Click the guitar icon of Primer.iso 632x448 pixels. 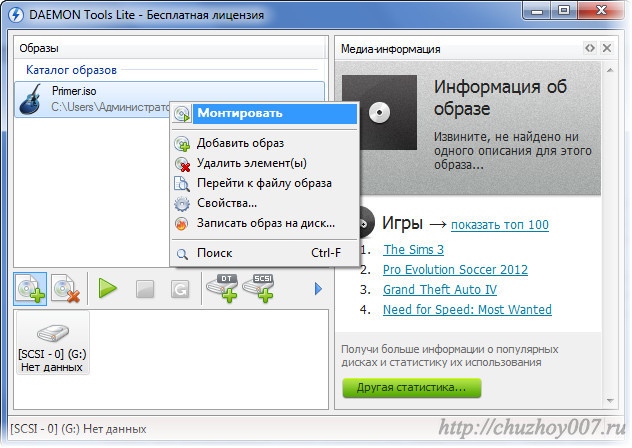[x=31, y=99]
